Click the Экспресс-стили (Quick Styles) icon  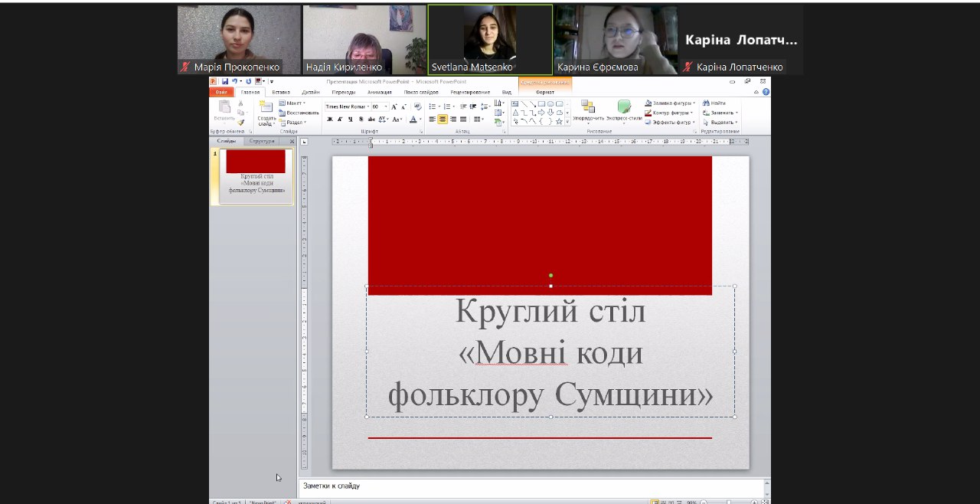coord(625,111)
